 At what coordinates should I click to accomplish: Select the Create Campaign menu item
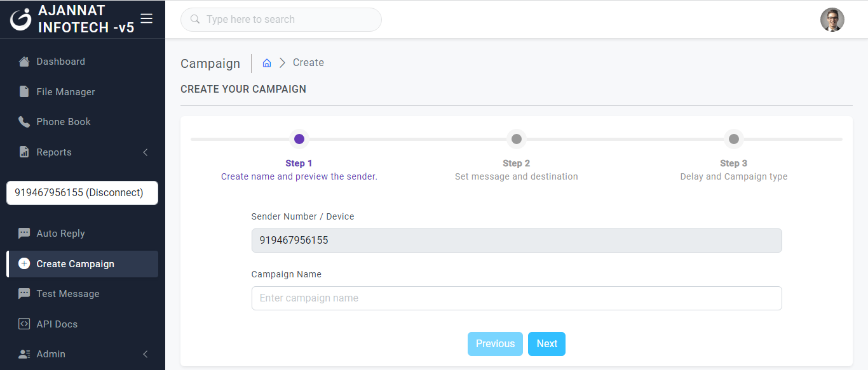[x=75, y=264]
